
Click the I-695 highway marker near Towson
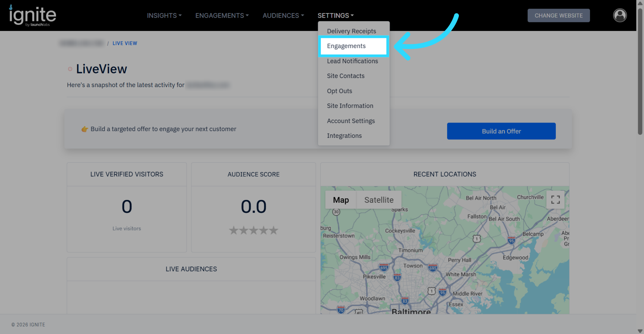[433, 268]
